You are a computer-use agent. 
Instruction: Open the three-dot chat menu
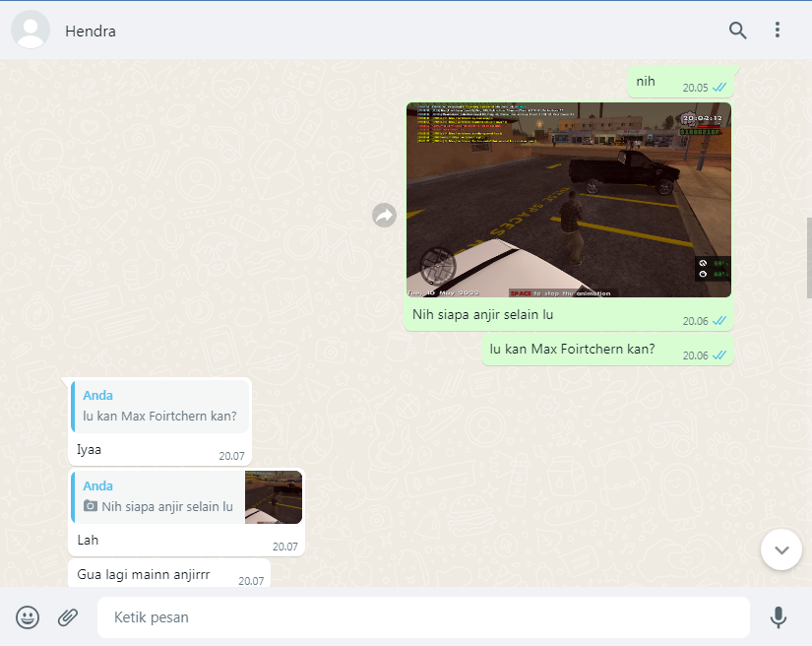pos(777,30)
